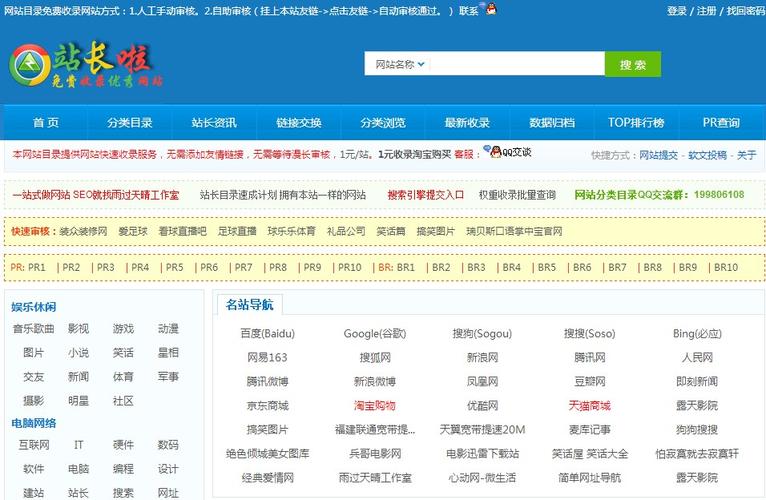Viewport: 766px width, 500px height.
Task: Open the 数据归档 navigation item
Action: tap(552, 123)
